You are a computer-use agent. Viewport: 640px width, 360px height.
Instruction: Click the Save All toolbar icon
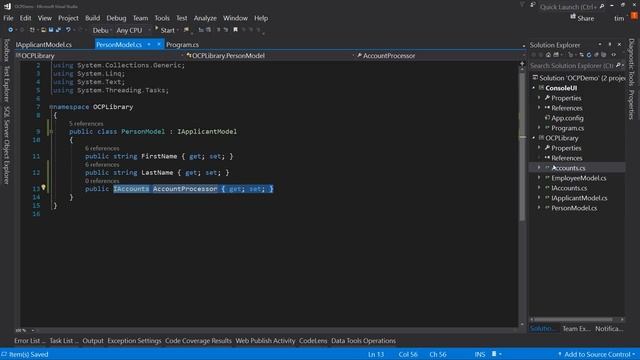pyautogui.click(x=58, y=30)
